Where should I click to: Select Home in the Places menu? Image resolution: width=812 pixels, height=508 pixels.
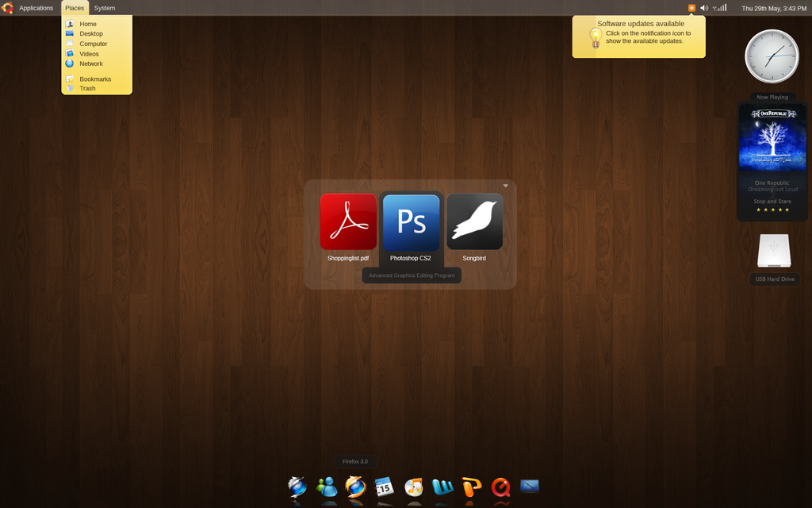point(87,24)
